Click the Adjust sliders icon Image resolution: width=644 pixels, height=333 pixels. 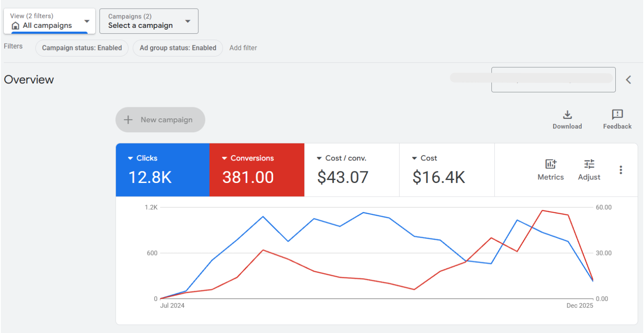click(589, 164)
